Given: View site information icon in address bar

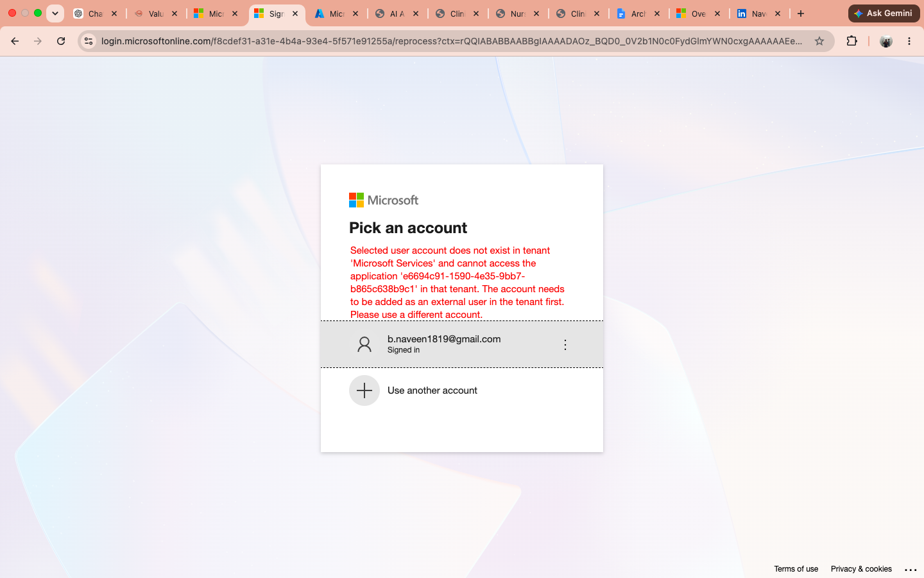Looking at the screenshot, I should point(89,41).
